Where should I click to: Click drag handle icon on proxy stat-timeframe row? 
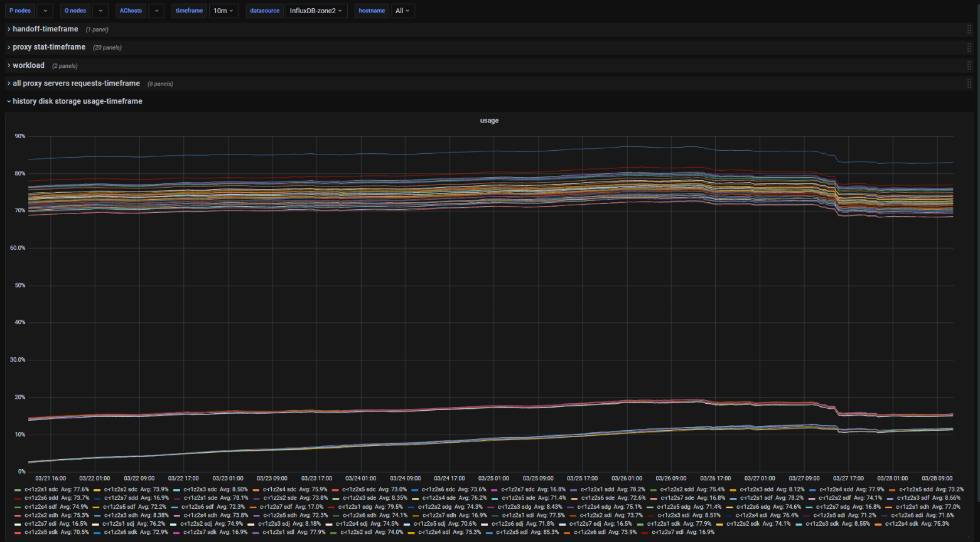(969, 47)
